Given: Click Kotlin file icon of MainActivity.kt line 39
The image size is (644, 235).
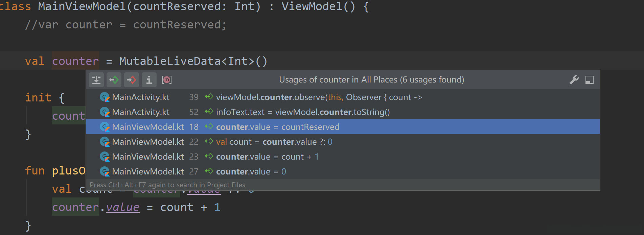Looking at the screenshot, I should (x=105, y=97).
